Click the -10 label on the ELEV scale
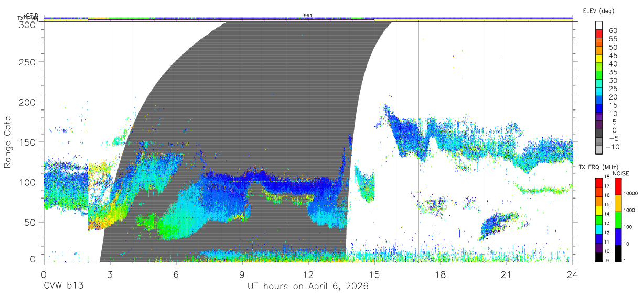This screenshot has height=297, width=644. [612, 147]
